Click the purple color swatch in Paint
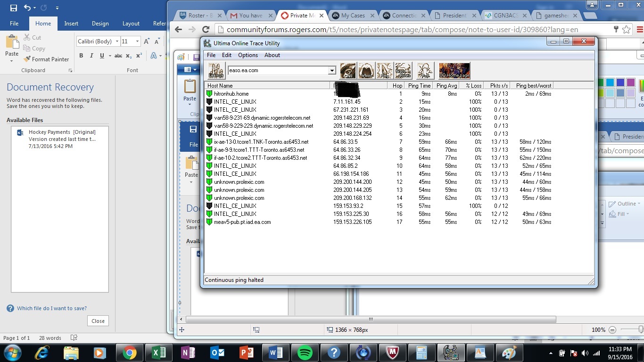This screenshot has width=644, height=362. point(631,83)
